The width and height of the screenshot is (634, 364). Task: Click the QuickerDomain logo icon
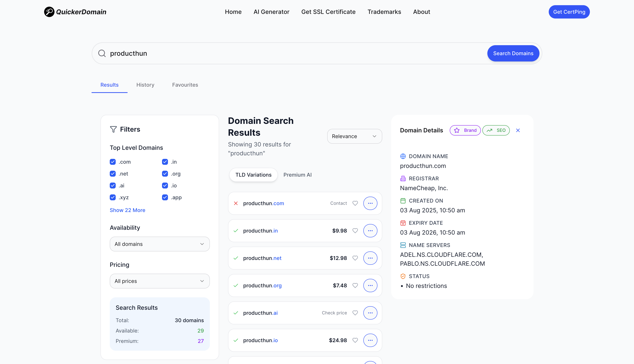point(49,12)
